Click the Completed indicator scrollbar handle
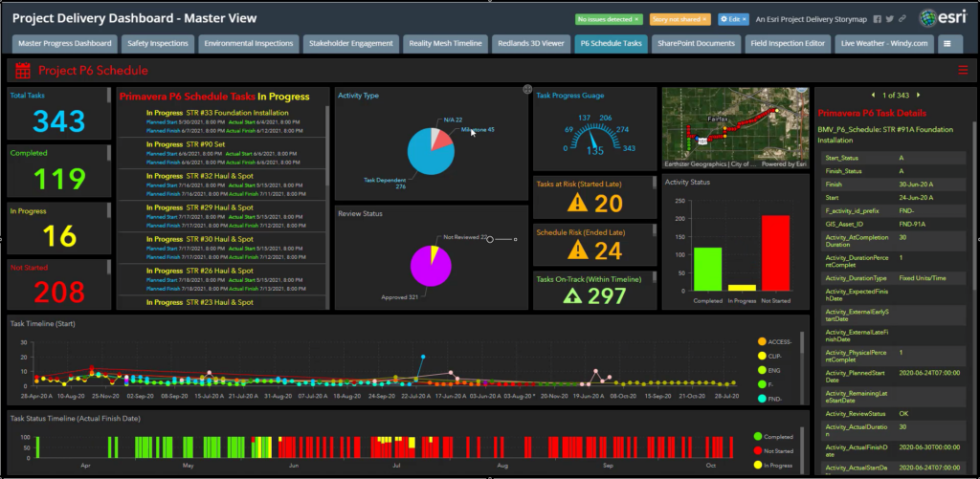This screenshot has width=980, height=479. (109, 154)
